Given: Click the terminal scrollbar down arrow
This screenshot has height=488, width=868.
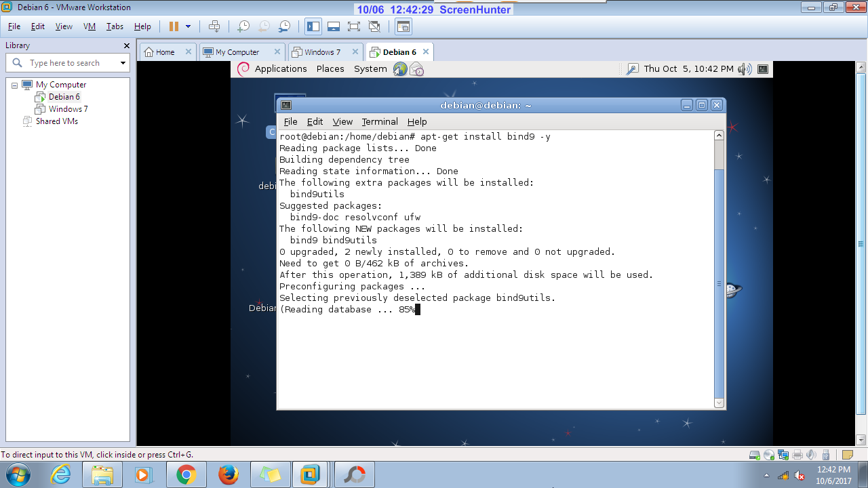Looking at the screenshot, I should click(719, 403).
